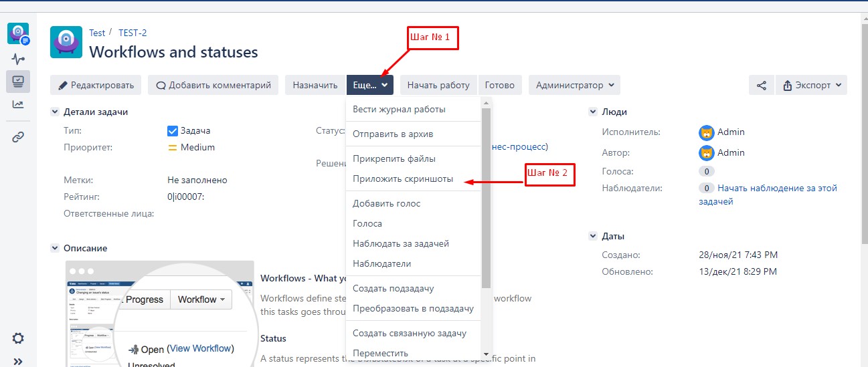Select Голоса menu item

pyautogui.click(x=414, y=224)
